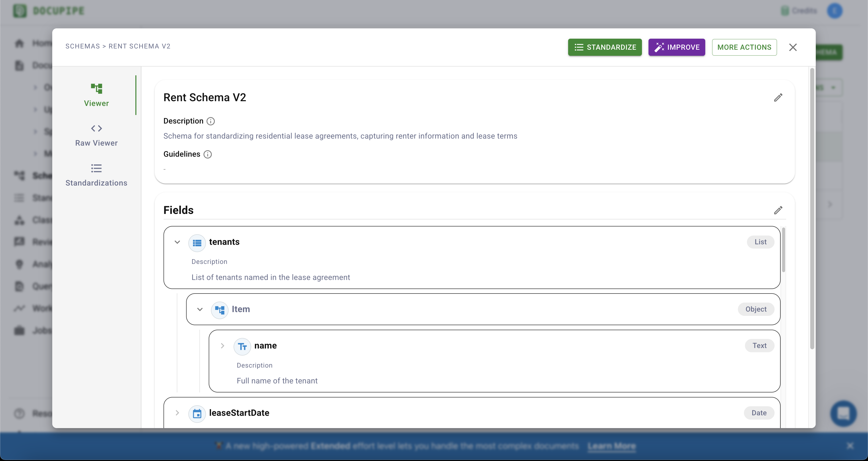The image size is (868, 461).
Task: Click the tenants list type icon
Action: coord(197,243)
